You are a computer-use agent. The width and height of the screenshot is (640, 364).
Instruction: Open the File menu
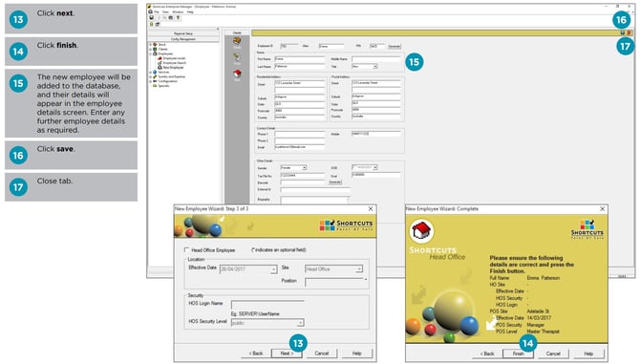[x=157, y=12]
